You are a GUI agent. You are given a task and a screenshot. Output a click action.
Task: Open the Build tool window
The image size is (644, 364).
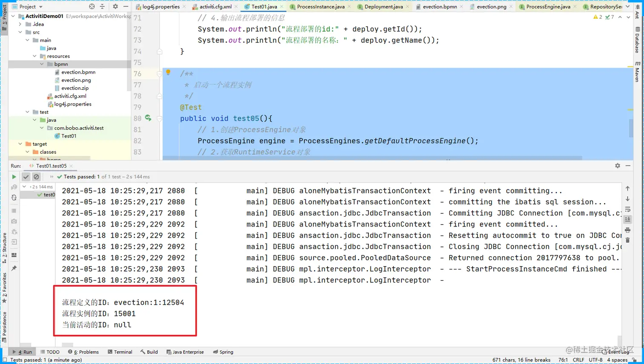[x=149, y=352]
